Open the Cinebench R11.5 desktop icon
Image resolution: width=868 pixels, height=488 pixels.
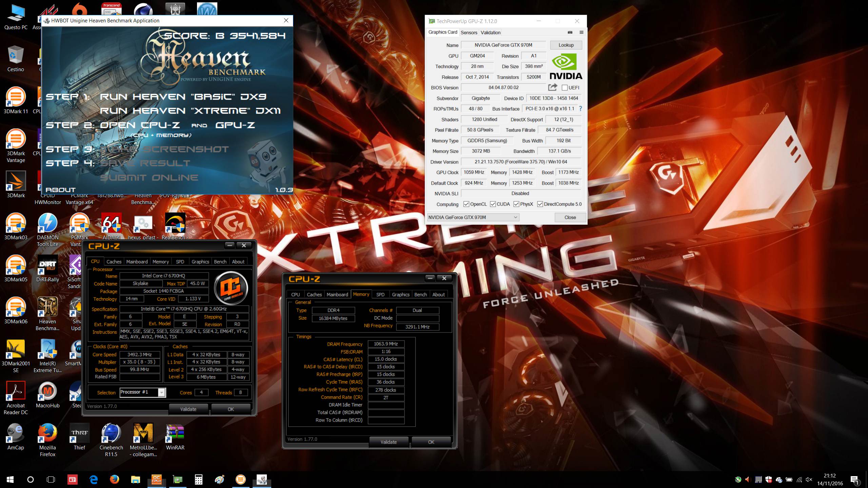[x=111, y=440]
